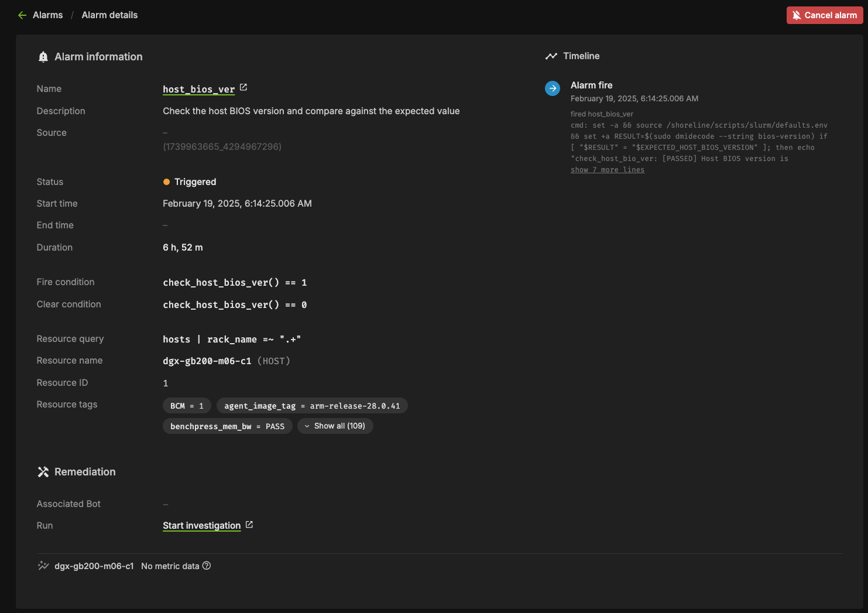Image resolution: width=868 pixels, height=613 pixels.
Task: Click the Timeline chart icon
Action: [x=551, y=56]
